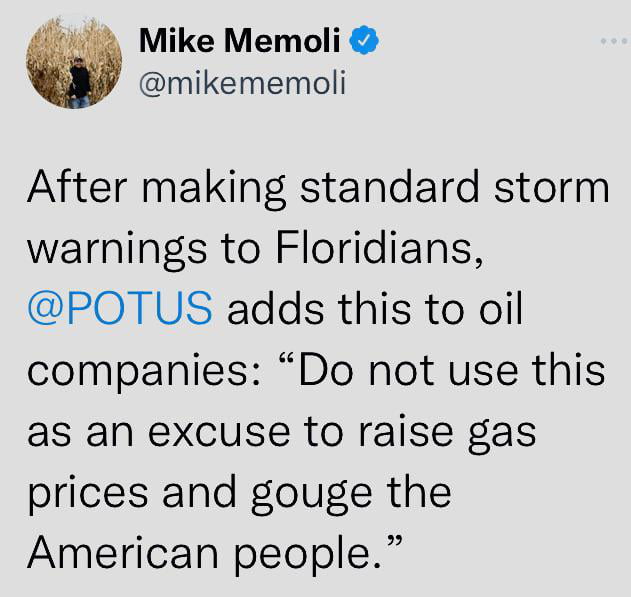631x597 pixels.
Task: Click the word 'Floridians' in the tweet
Action: [379, 247]
